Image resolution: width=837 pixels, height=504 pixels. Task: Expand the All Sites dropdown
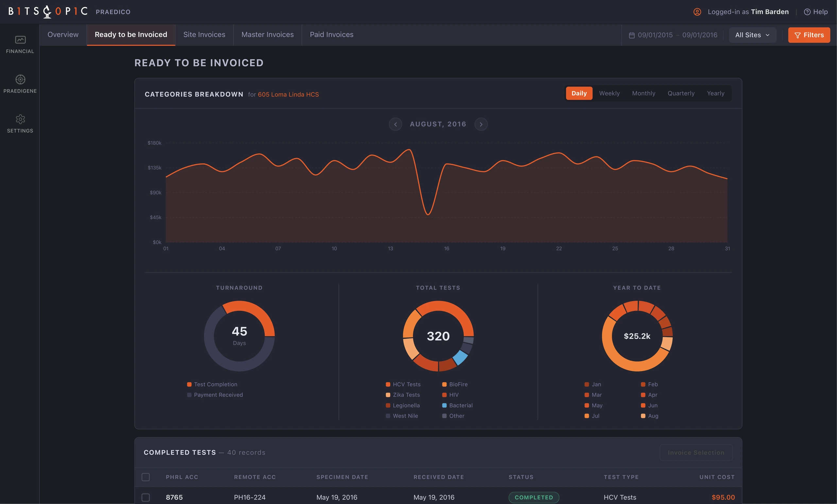pos(752,35)
